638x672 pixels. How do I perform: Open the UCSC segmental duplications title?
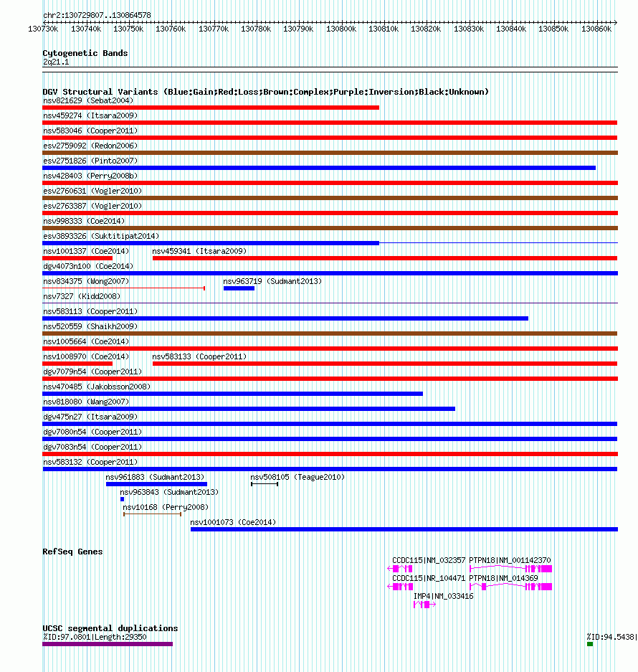coord(110,628)
